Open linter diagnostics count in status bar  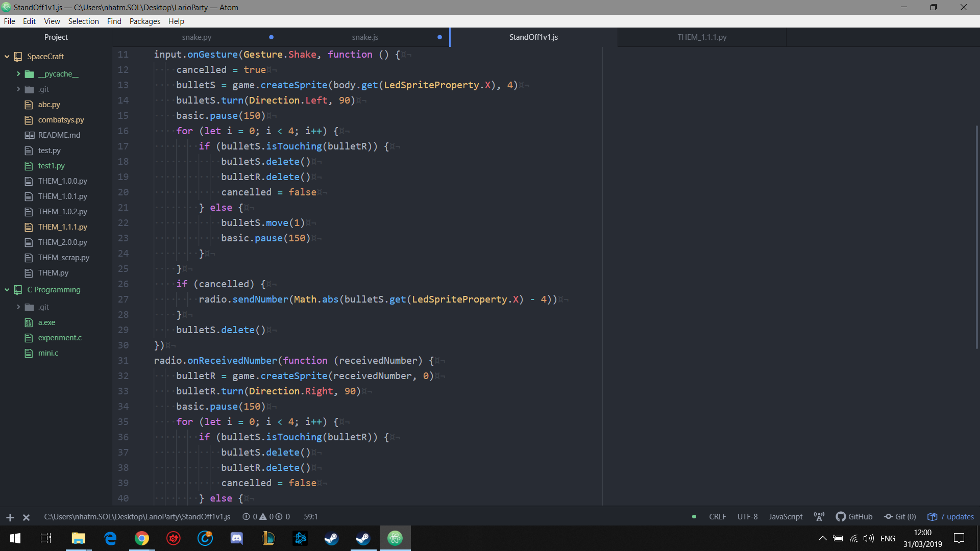click(x=266, y=517)
